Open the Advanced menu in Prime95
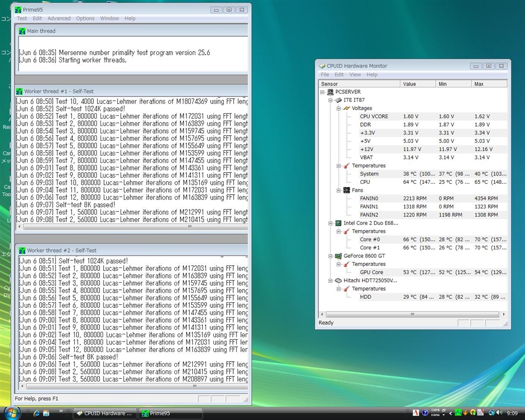Viewport: 525px width, 420px height. (x=59, y=18)
